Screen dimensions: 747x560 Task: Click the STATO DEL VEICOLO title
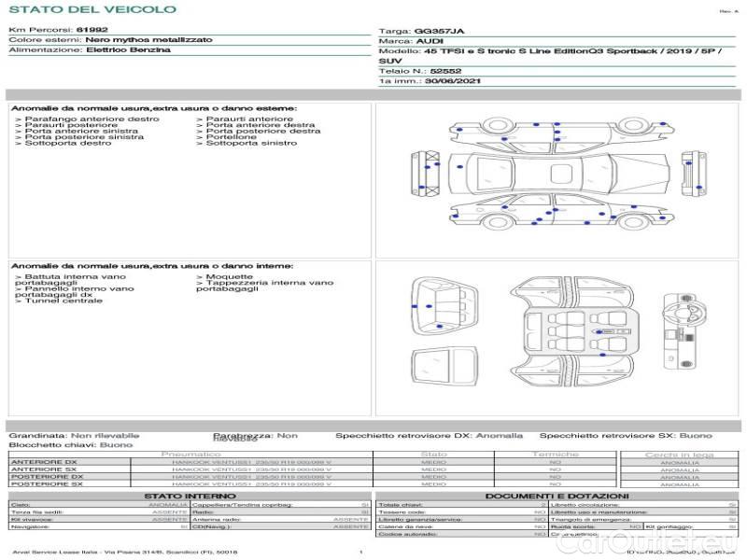coord(92,9)
